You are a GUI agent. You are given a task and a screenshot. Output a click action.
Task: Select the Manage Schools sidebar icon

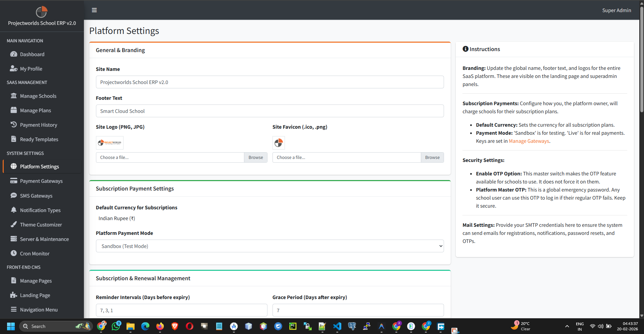(x=13, y=96)
